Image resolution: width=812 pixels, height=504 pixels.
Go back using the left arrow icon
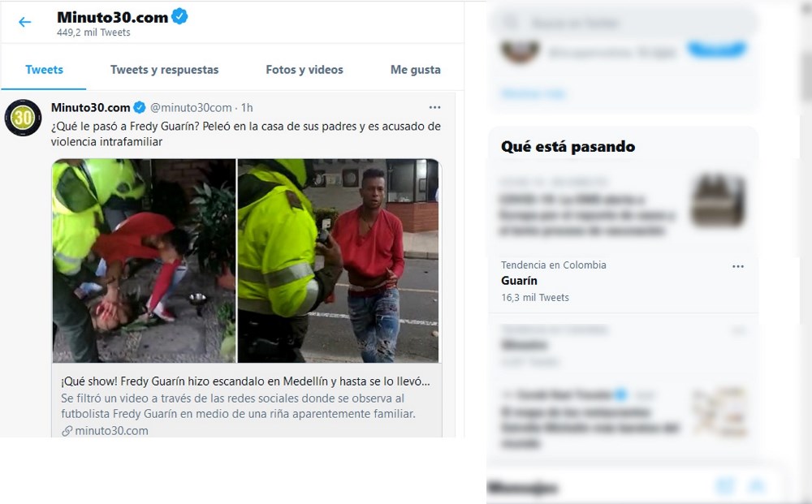coord(24,22)
